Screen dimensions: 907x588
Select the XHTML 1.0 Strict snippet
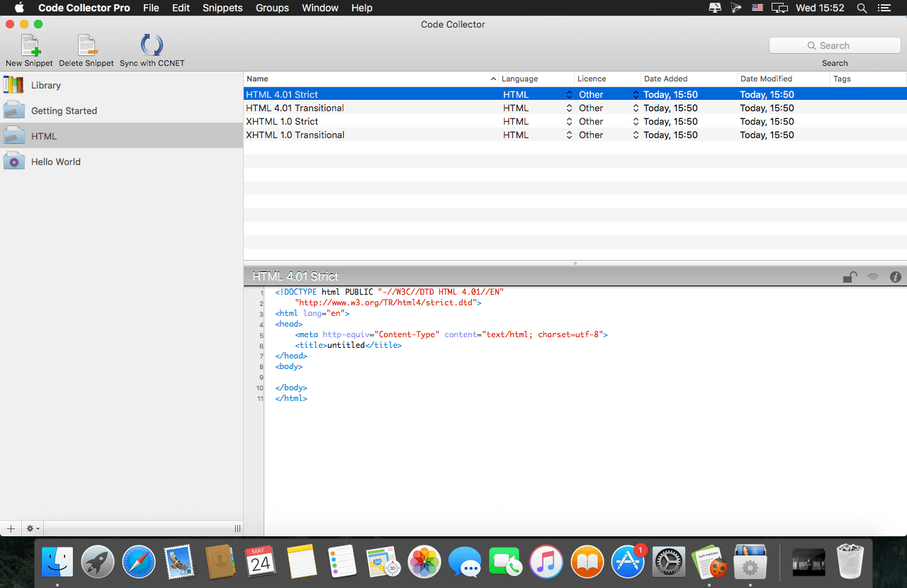282,121
